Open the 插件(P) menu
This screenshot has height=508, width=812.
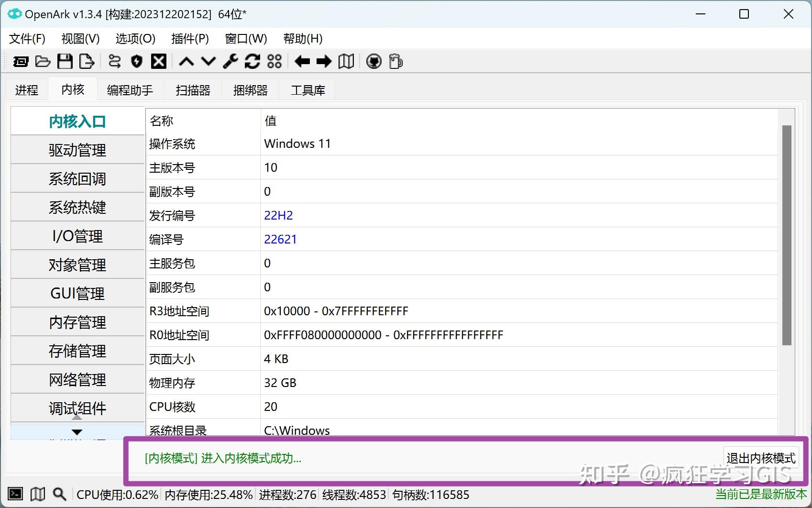tap(189, 39)
